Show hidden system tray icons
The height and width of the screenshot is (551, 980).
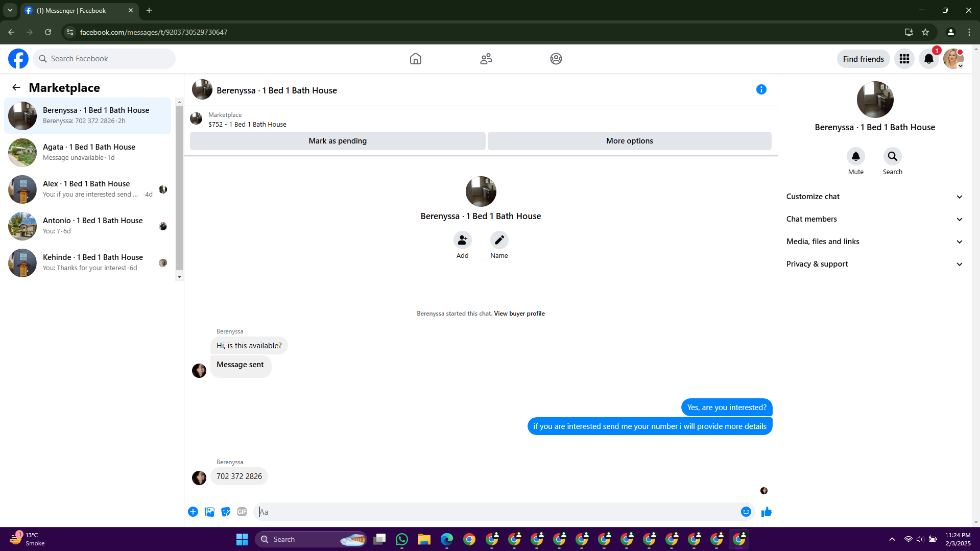tap(892, 539)
